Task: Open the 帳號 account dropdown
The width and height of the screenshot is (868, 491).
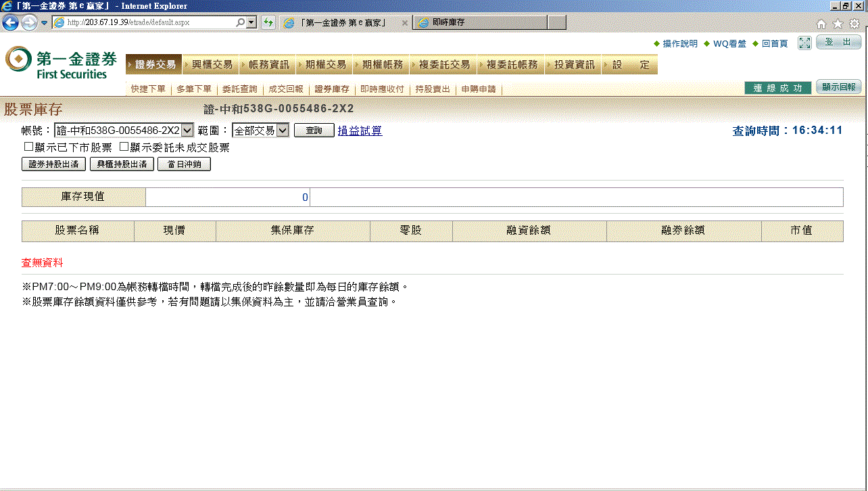Action: click(x=124, y=130)
